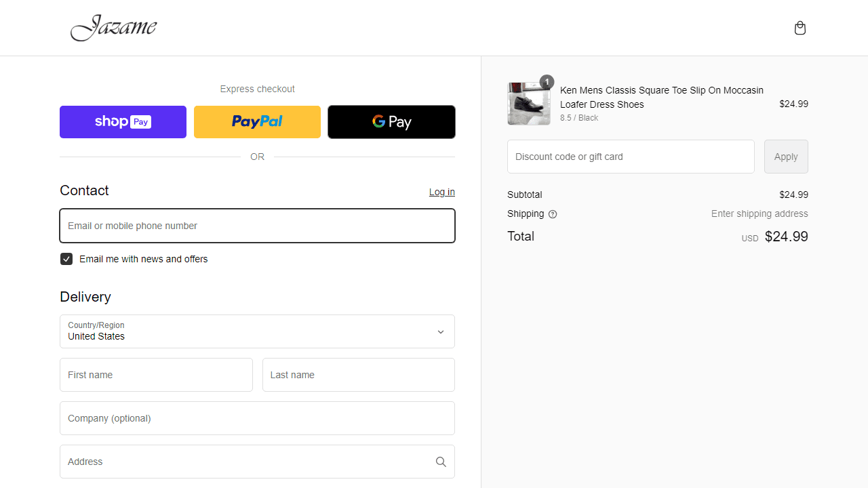868x488 pixels.
Task: Open the loafer shoe product thumbnail
Action: click(529, 104)
